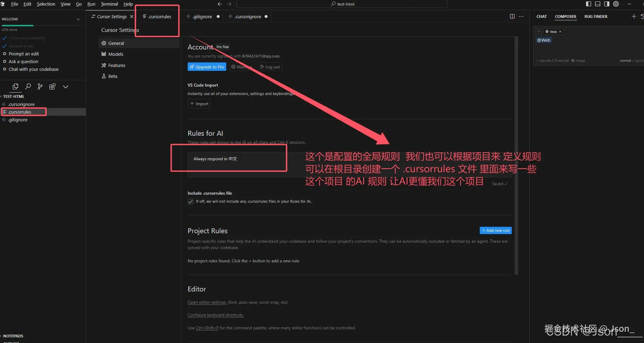
Task: Click the application logo icon in the title bar
Action: point(2,4)
